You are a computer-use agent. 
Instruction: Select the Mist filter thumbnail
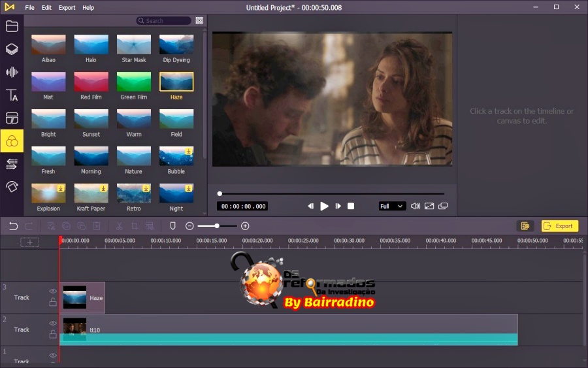click(x=48, y=82)
